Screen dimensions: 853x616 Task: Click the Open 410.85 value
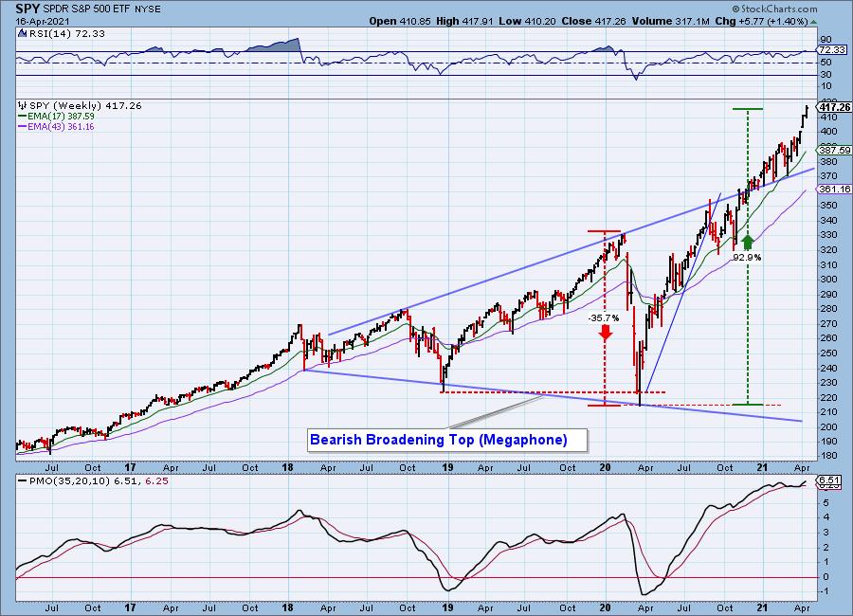pos(400,21)
